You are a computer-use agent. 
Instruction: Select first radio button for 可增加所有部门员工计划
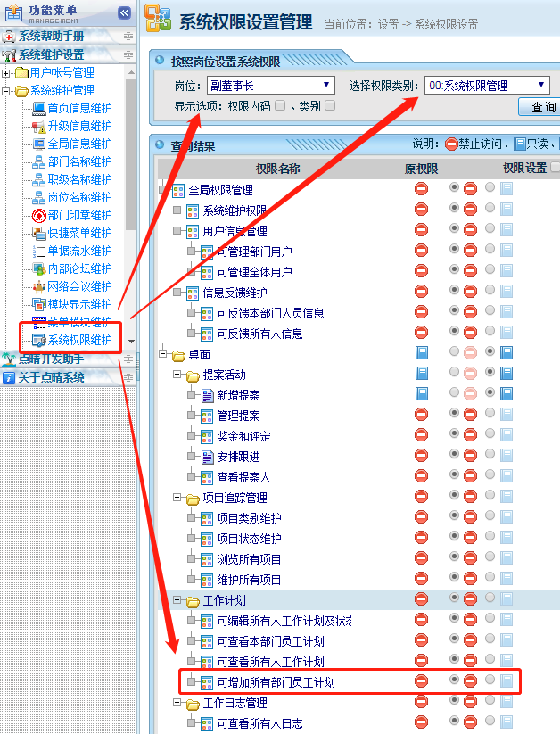(455, 681)
